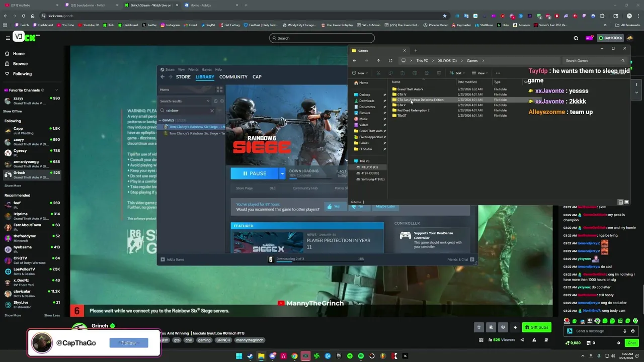Open Steam 'Friends' menu
Image resolution: width=644 pixels, height=362 pixels.
[x=193, y=69]
